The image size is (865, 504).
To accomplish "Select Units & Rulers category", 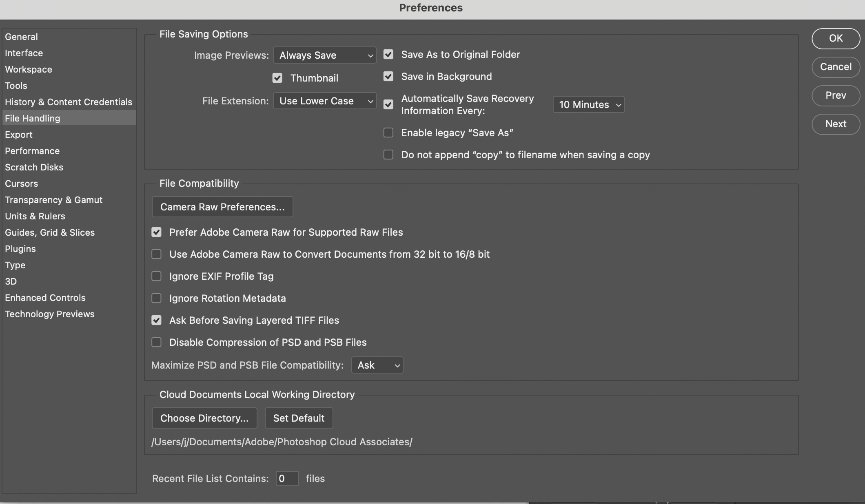I will point(69,216).
